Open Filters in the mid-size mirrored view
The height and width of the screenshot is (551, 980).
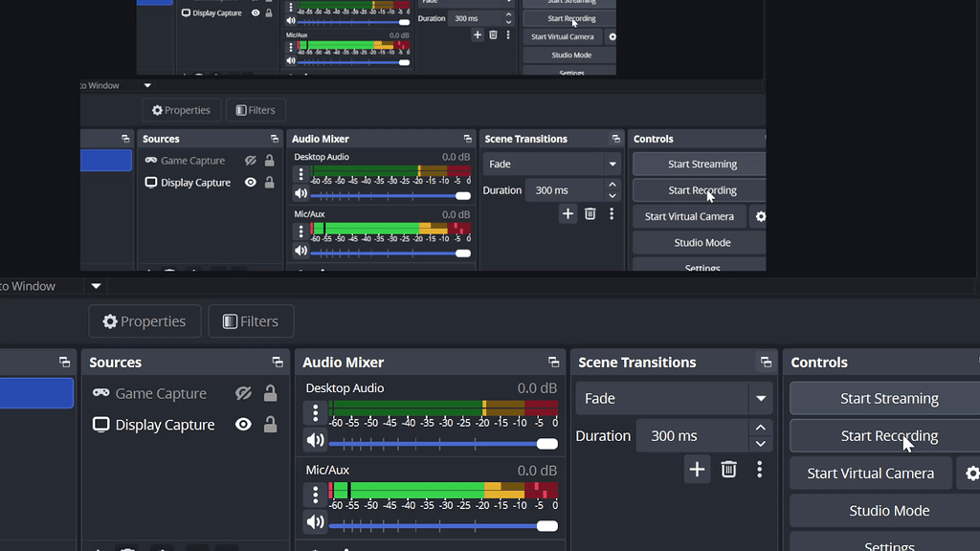pyautogui.click(x=256, y=110)
